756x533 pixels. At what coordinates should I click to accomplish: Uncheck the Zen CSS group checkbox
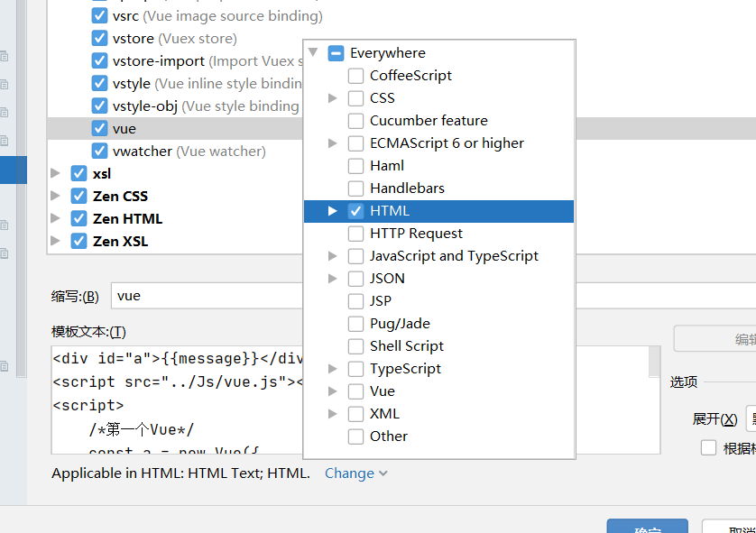[x=78, y=196]
